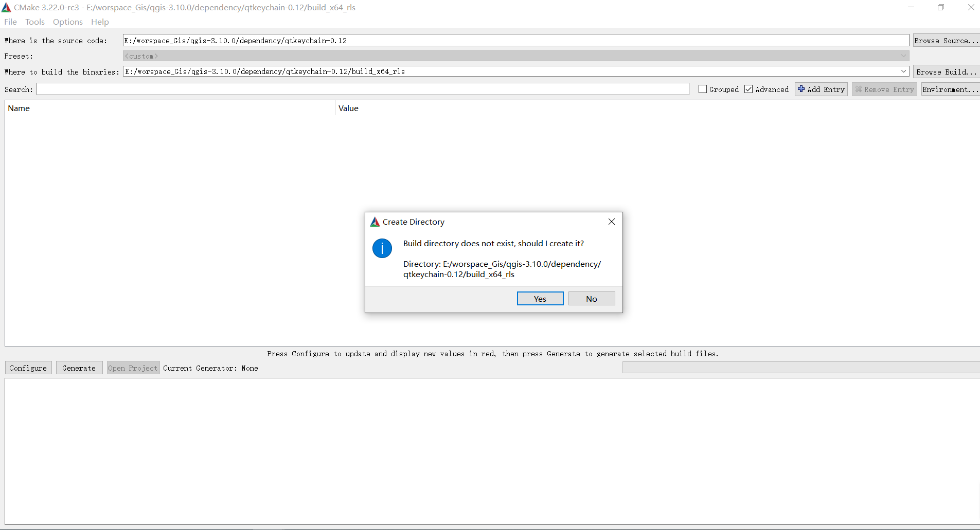Viewport: 980px width, 530px height.
Task: Click the Remove Entry button
Action: pos(884,89)
